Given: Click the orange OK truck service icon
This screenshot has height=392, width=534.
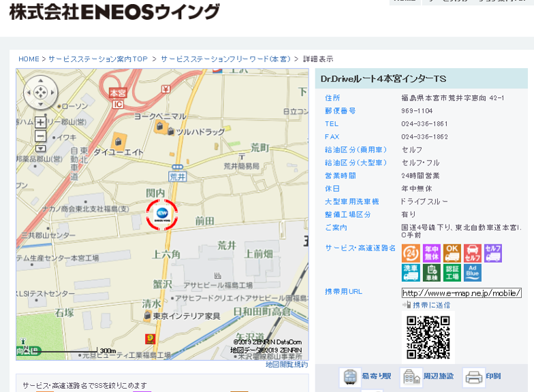Looking at the screenshot, I should 452,253.
